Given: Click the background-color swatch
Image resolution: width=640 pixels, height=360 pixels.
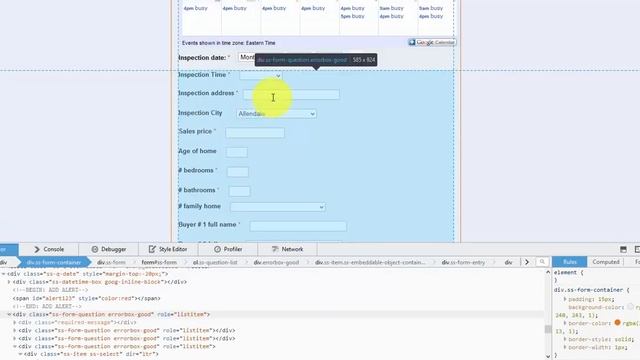Looking at the screenshot, I should click(631, 307).
